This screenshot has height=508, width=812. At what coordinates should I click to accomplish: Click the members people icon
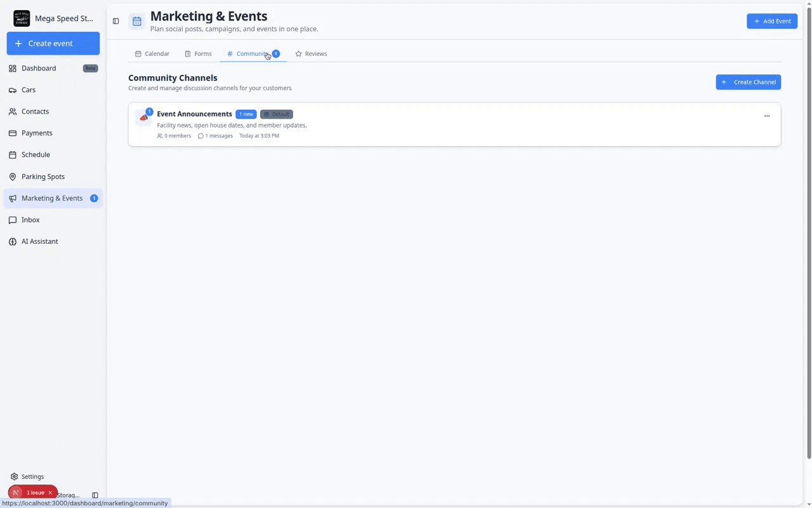[x=160, y=136]
